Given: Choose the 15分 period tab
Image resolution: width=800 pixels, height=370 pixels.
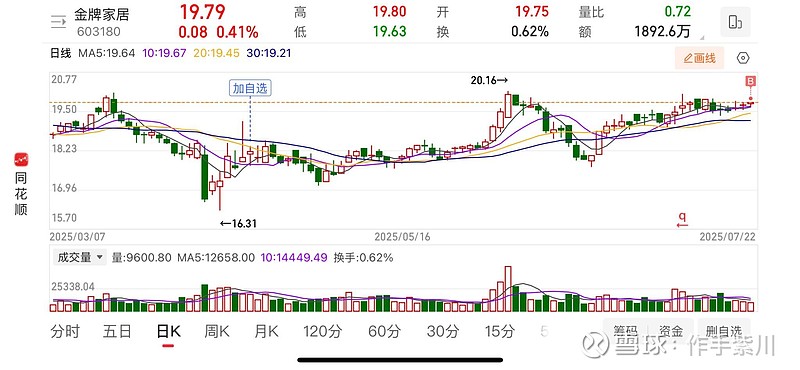Looking at the screenshot, I should click(x=499, y=332).
